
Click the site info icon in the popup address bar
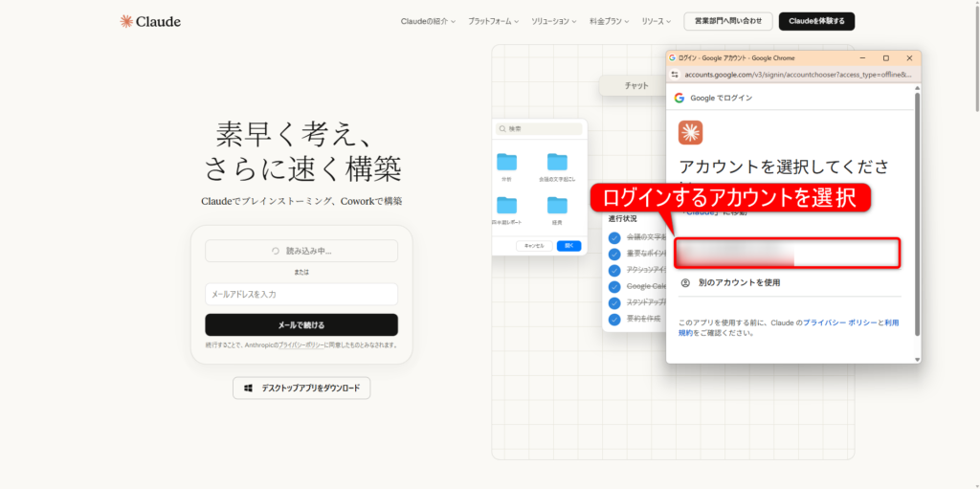pos(675,74)
